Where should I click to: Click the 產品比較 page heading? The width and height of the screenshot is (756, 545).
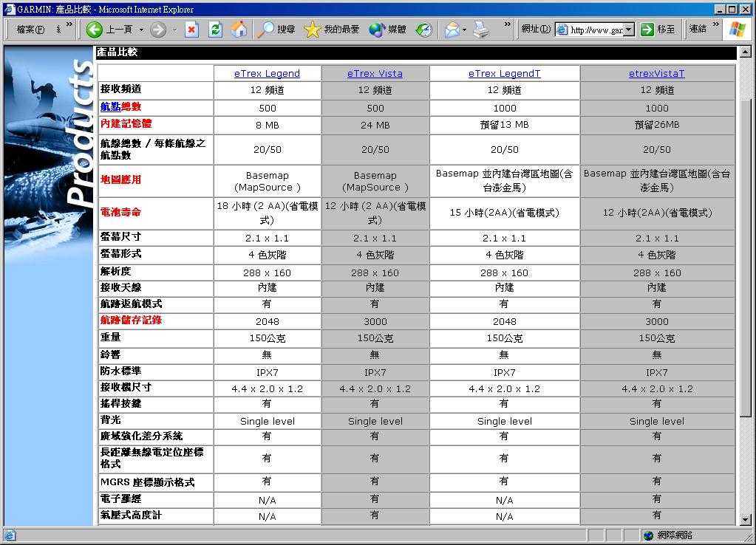click(117, 52)
